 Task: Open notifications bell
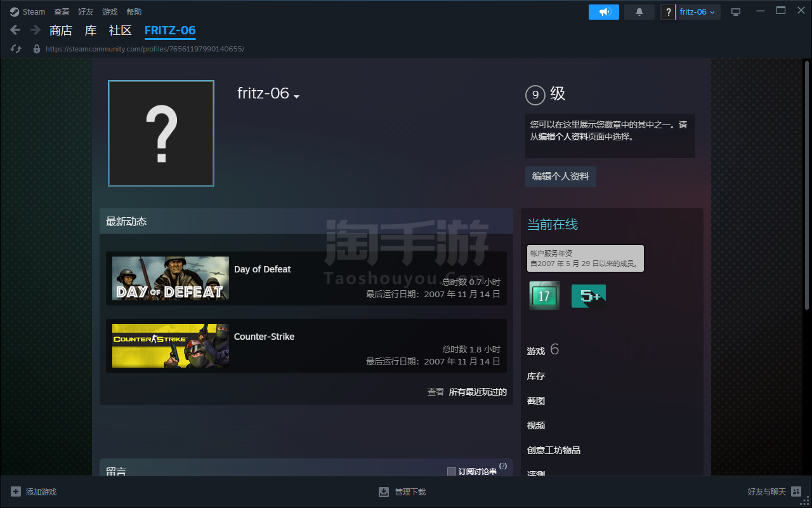point(639,12)
